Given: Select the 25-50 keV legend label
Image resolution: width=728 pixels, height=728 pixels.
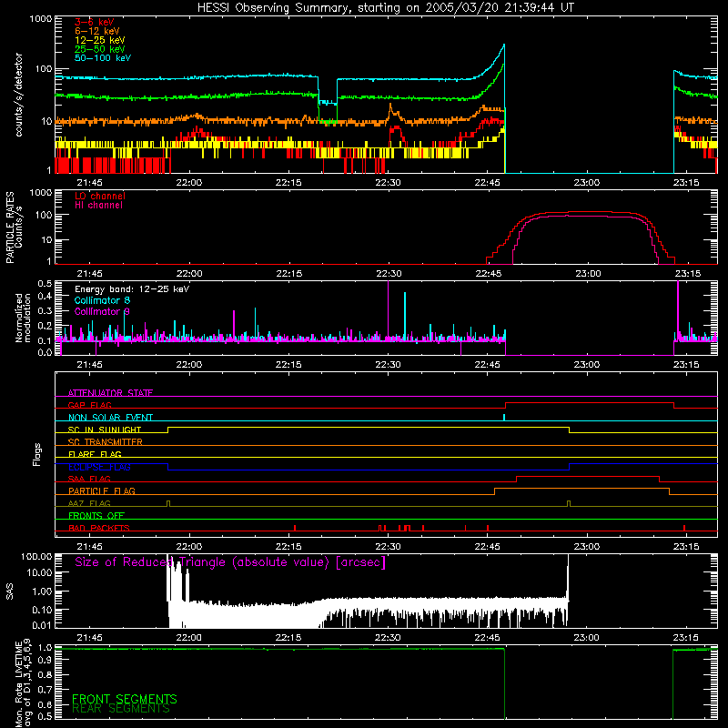Looking at the screenshot, I should point(99,49).
